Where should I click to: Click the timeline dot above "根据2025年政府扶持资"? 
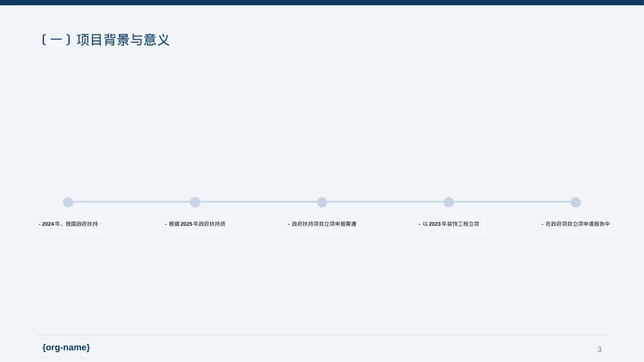195,202
